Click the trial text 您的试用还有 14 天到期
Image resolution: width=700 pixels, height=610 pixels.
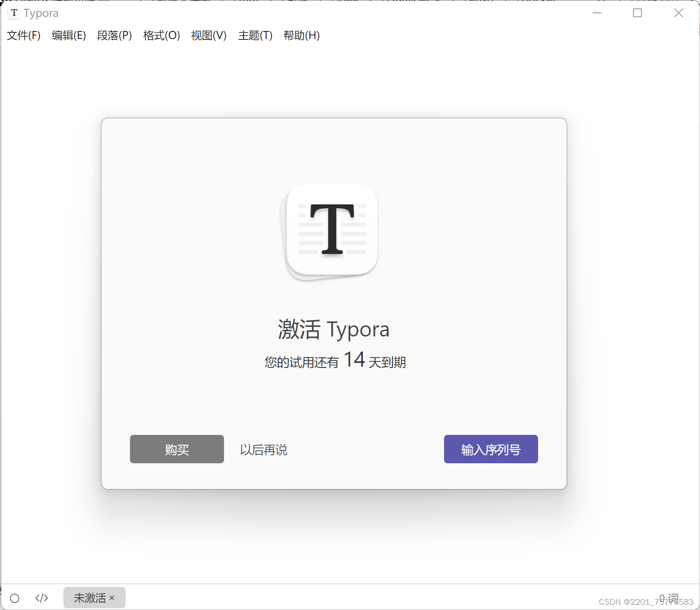(335, 360)
